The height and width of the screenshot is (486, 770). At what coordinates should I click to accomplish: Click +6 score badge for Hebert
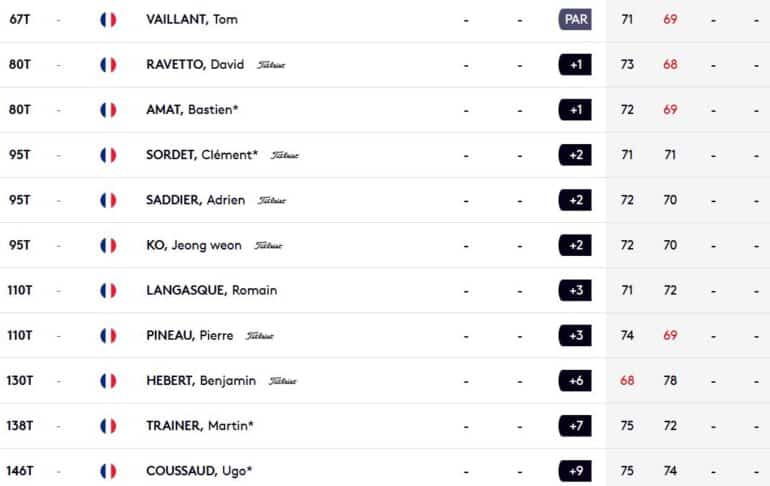coord(575,381)
